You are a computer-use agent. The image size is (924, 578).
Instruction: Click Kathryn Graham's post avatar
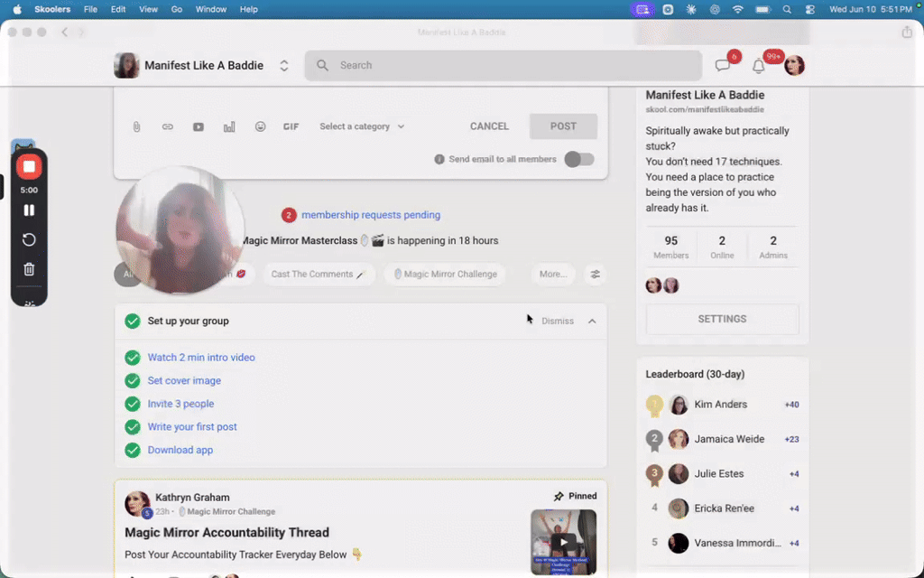[x=137, y=503]
